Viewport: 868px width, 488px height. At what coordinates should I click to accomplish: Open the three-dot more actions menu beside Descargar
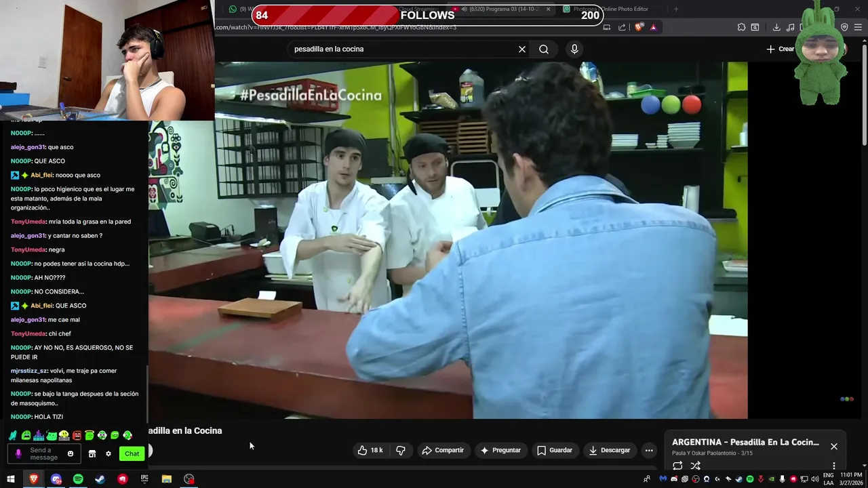click(x=649, y=450)
